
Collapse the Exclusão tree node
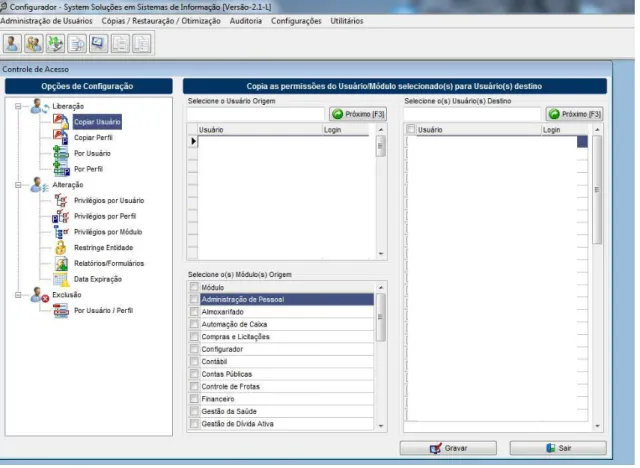[18, 295]
